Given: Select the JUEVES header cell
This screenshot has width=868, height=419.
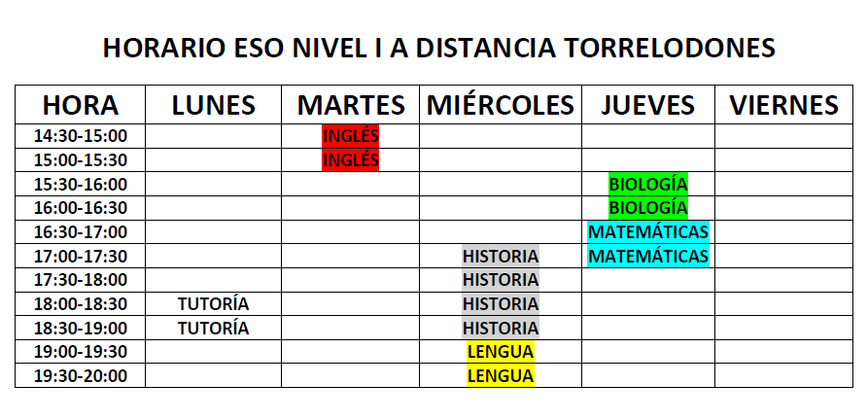Looking at the screenshot, I should pos(648,105).
